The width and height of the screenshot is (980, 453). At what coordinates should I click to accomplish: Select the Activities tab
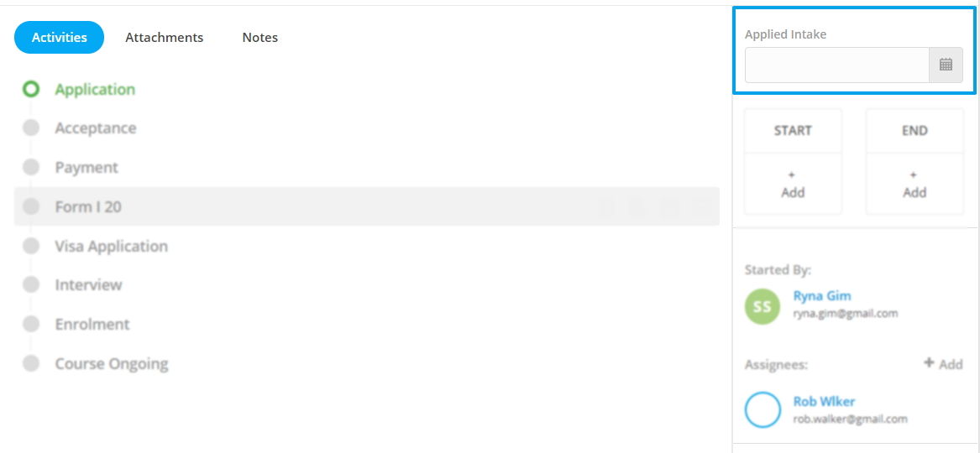(59, 38)
